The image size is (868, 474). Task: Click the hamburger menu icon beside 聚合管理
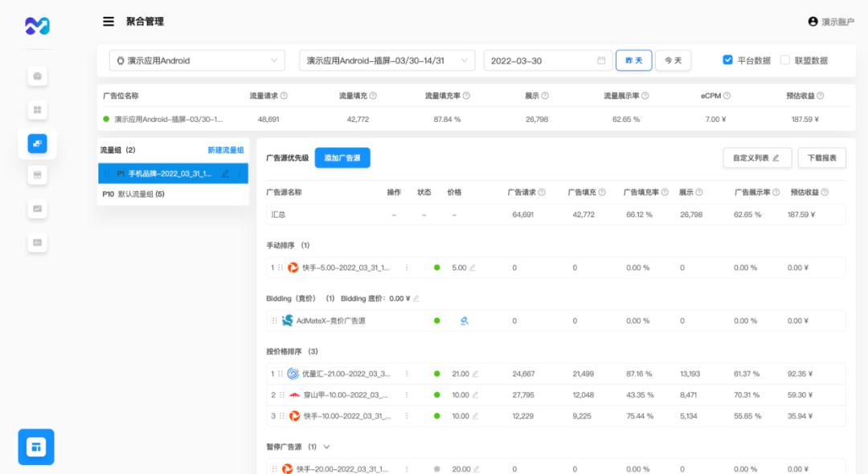coord(108,22)
